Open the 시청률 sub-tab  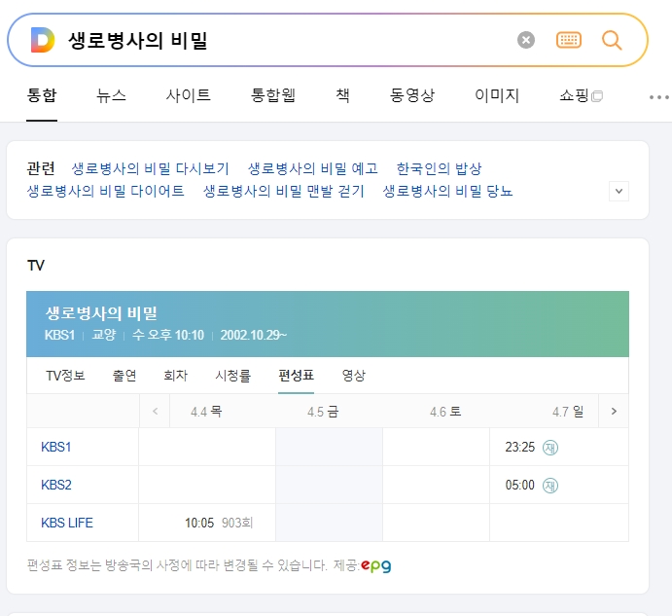pyautogui.click(x=232, y=376)
